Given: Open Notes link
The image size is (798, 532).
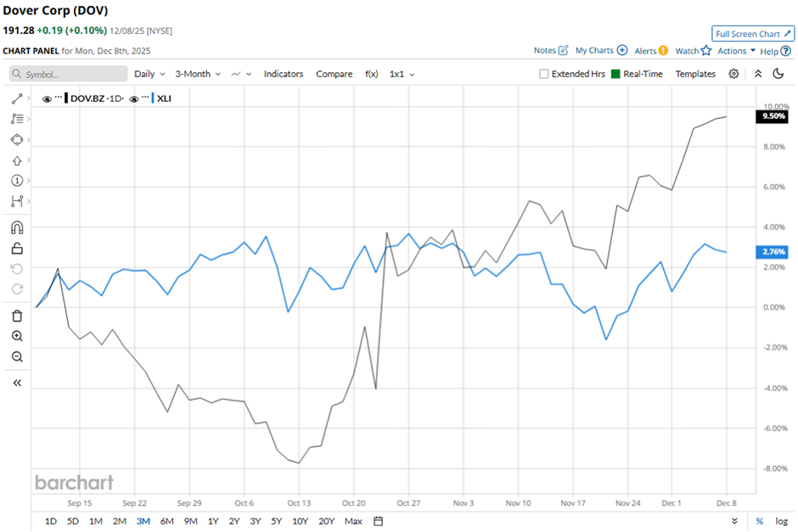Looking at the screenshot, I should (x=551, y=50).
